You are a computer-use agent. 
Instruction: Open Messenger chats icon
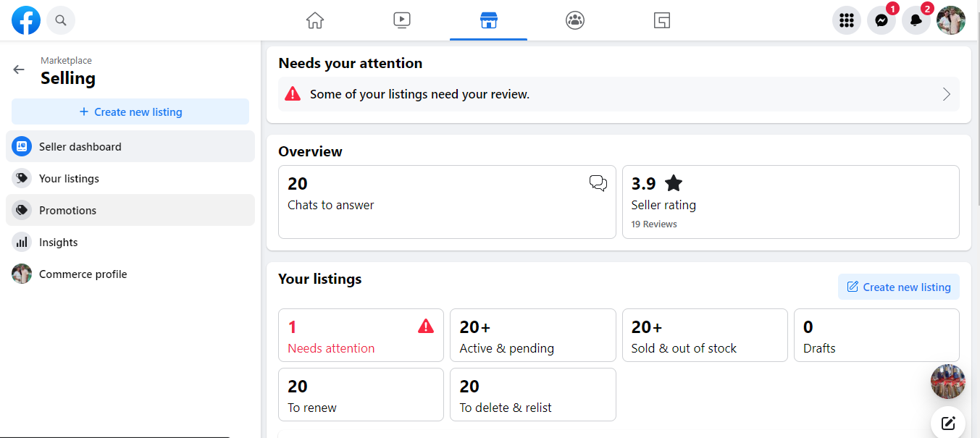881,20
